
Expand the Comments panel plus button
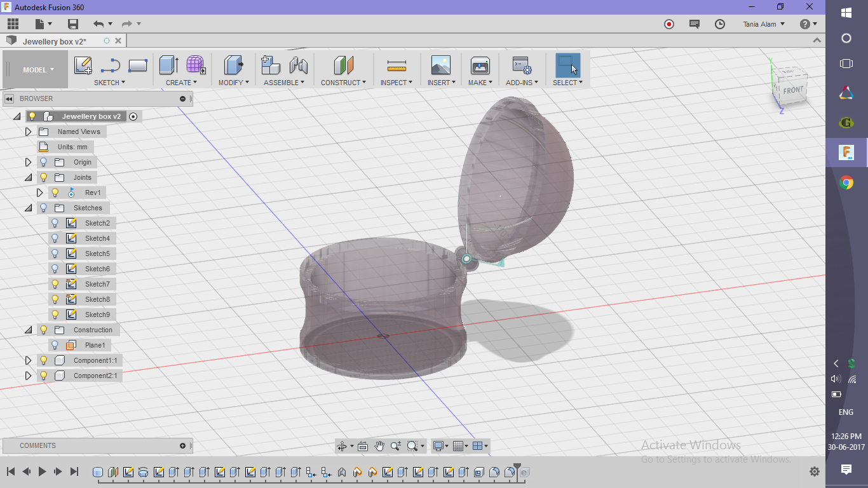tap(182, 445)
